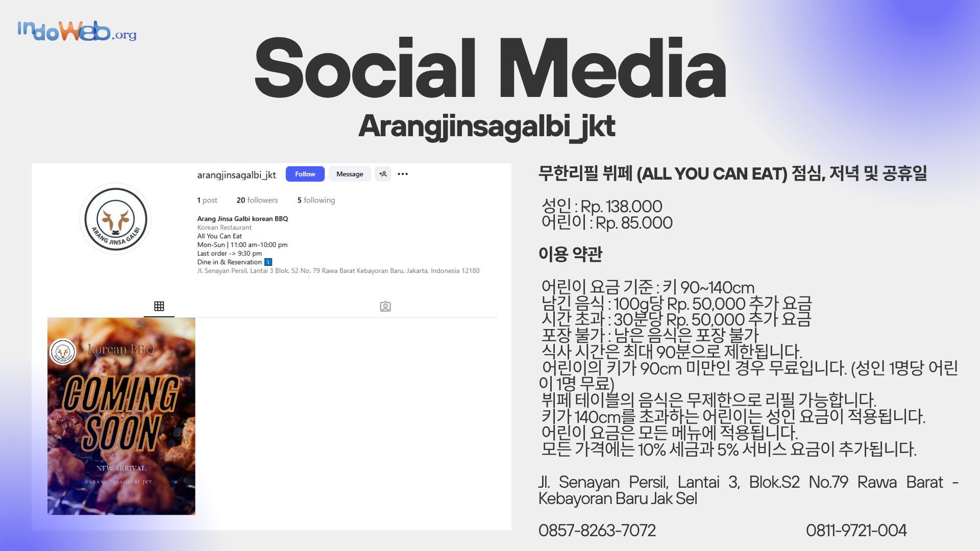Click the blue number icon after Reservation

pyautogui.click(x=268, y=262)
